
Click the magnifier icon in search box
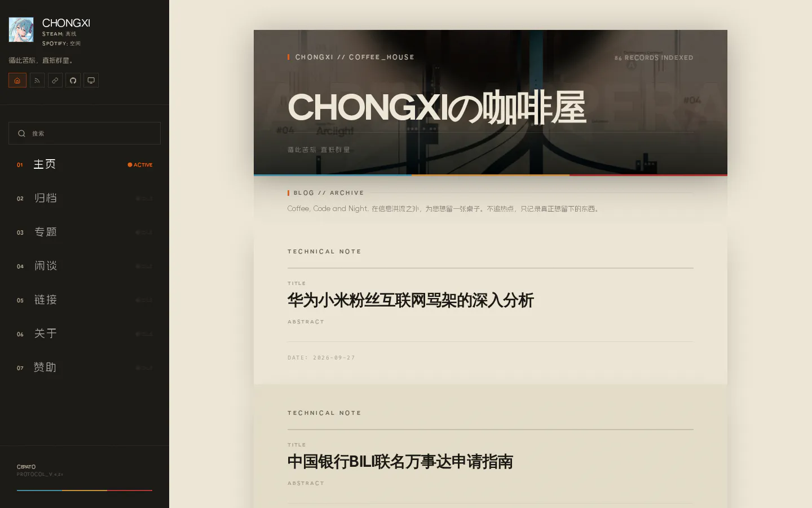pos(21,133)
